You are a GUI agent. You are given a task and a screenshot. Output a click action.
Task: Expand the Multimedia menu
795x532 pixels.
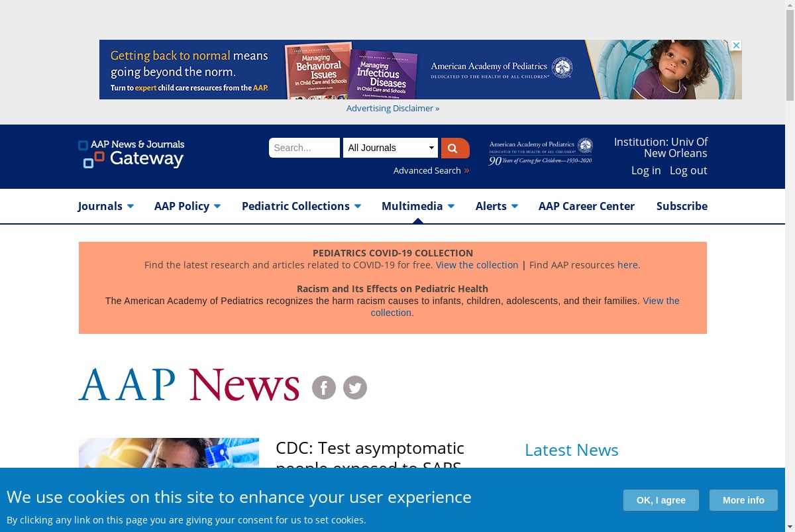(x=418, y=206)
